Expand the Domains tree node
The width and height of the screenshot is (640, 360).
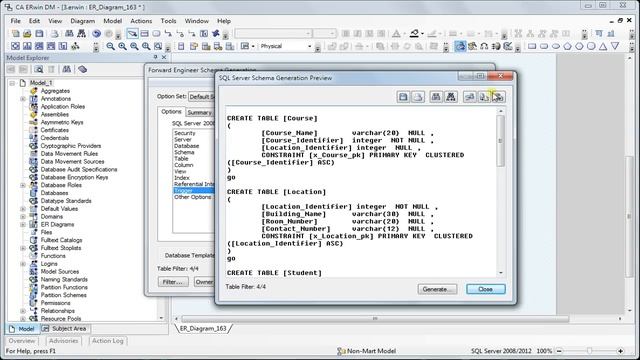coord(23,217)
